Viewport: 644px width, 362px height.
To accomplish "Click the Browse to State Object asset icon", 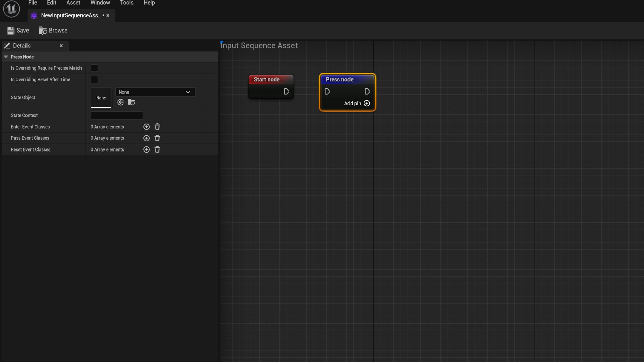I will [x=131, y=102].
